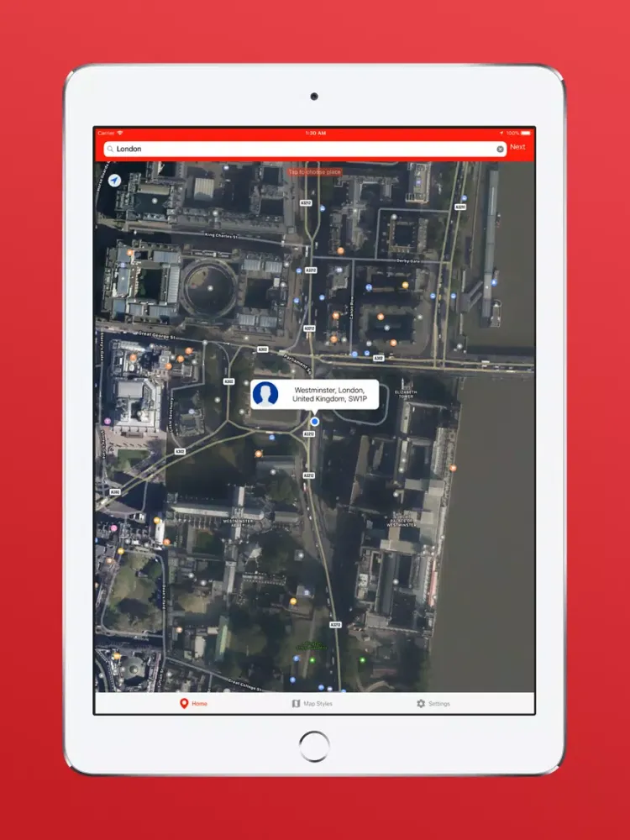Tap the blue location dot
This screenshot has width=630, height=840.
click(x=314, y=422)
